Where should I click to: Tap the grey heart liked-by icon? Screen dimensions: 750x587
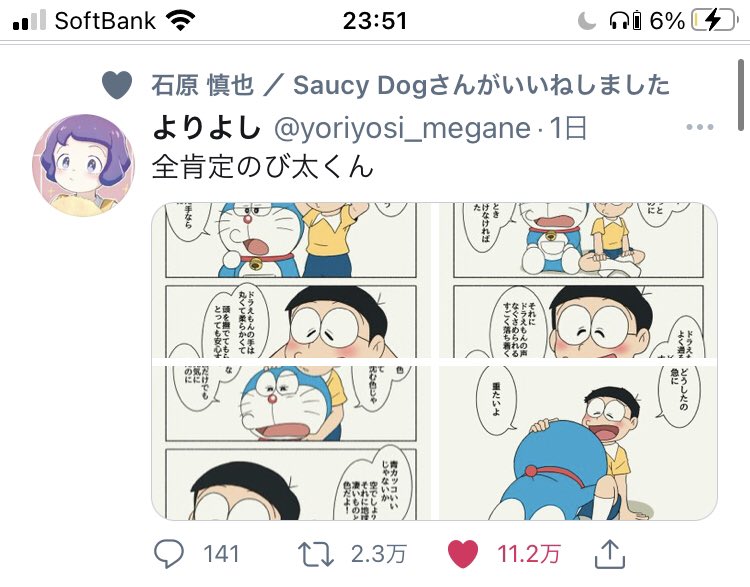click(x=118, y=85)
